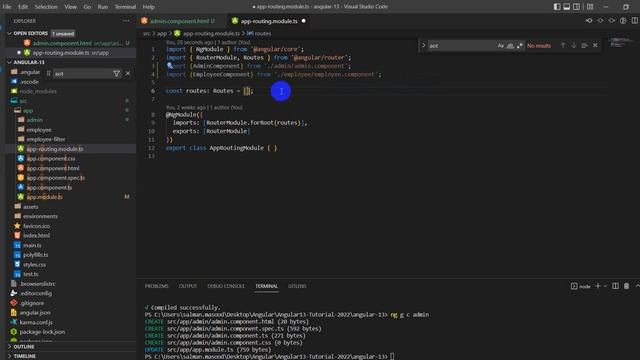Switch to Debug Console tab
The height and width of the screenshot is (360, 640).
(226, 286)
